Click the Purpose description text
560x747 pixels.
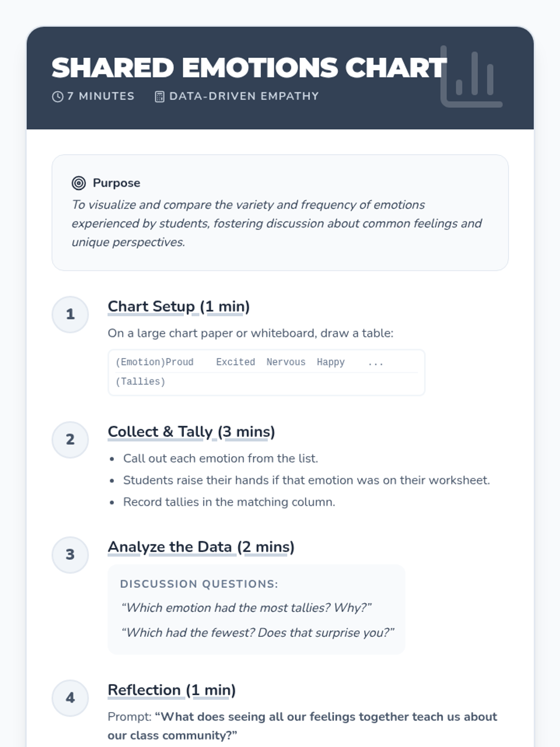point(277,224)
